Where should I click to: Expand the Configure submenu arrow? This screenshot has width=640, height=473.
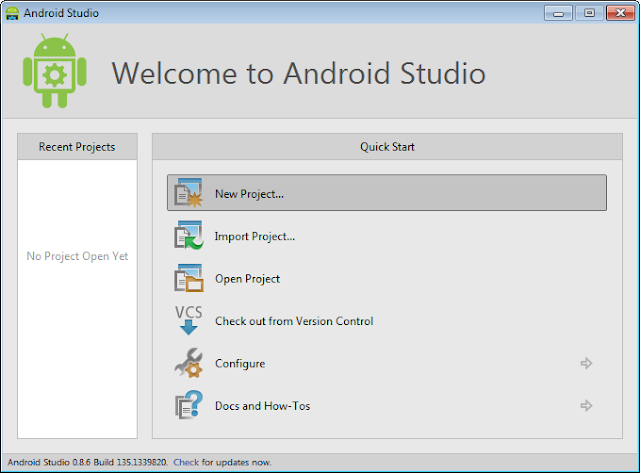(586, 363)
